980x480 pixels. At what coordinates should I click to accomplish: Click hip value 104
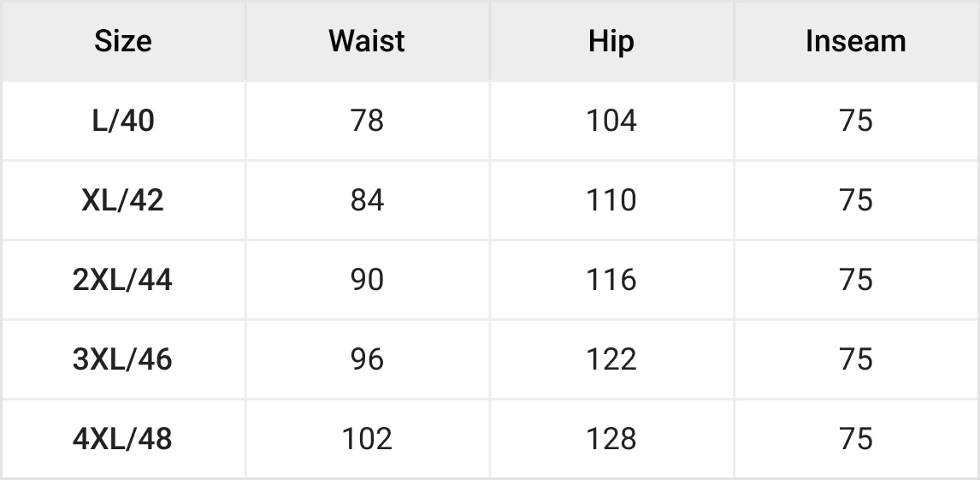pos(611,121)
